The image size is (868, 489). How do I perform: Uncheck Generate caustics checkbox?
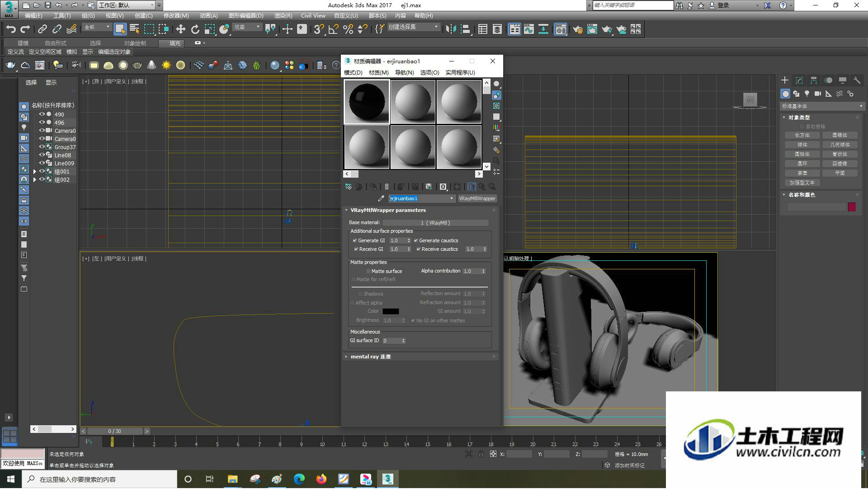[x=416, y=240]
